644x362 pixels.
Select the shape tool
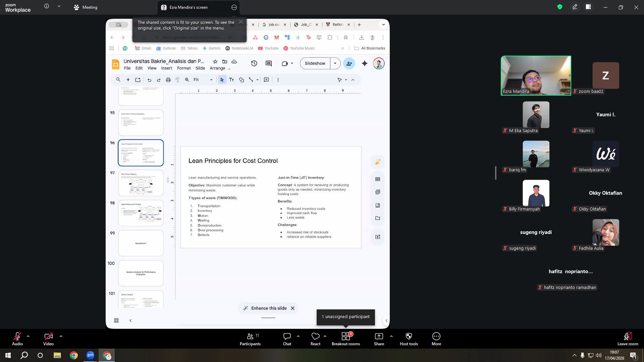(x=241, y=80)
